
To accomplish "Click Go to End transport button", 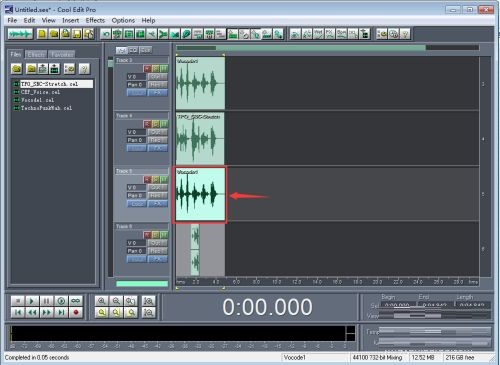I will coord(61,312).
